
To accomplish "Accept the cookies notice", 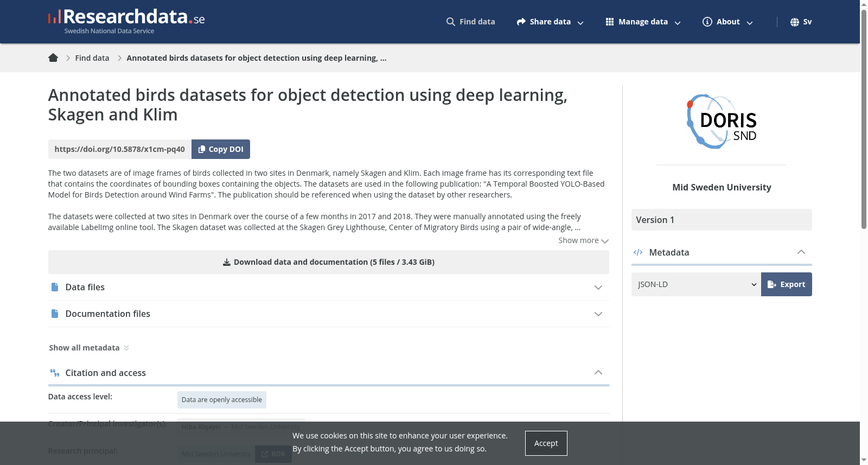I will tap(546, 443).
